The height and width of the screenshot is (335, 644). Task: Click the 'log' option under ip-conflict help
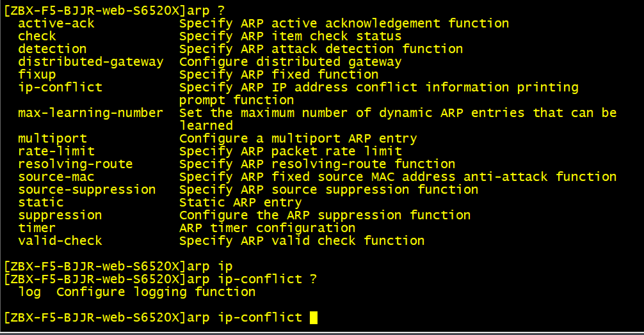pos(30,292)
